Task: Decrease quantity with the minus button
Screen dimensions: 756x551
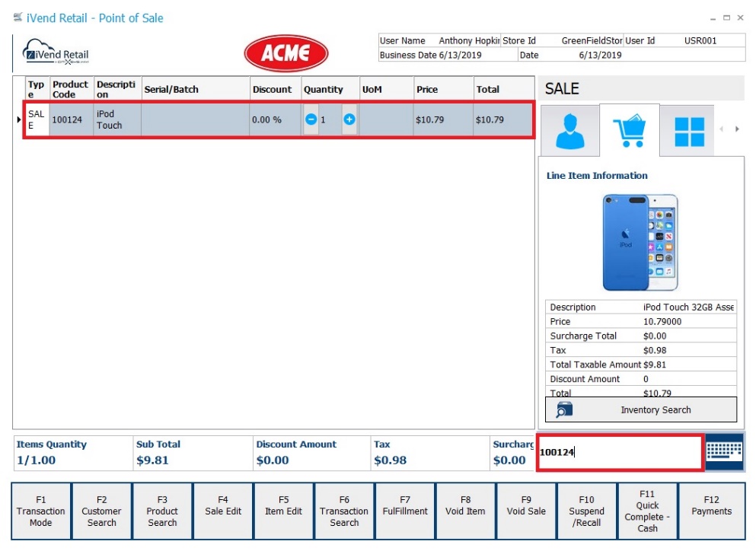Action: 311,119
